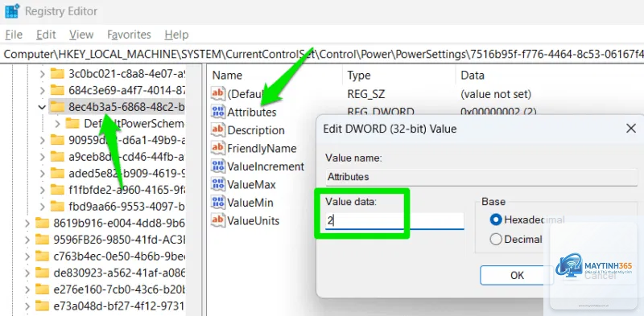644x316 pixels.
Task: Open the Help menu
Action: [176, 35]
